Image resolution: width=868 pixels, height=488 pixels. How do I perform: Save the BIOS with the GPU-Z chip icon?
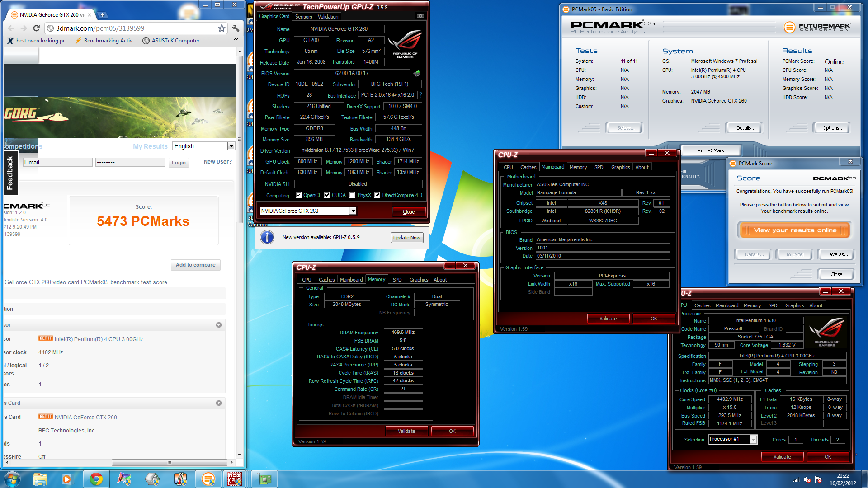click(x=417, y=73)
